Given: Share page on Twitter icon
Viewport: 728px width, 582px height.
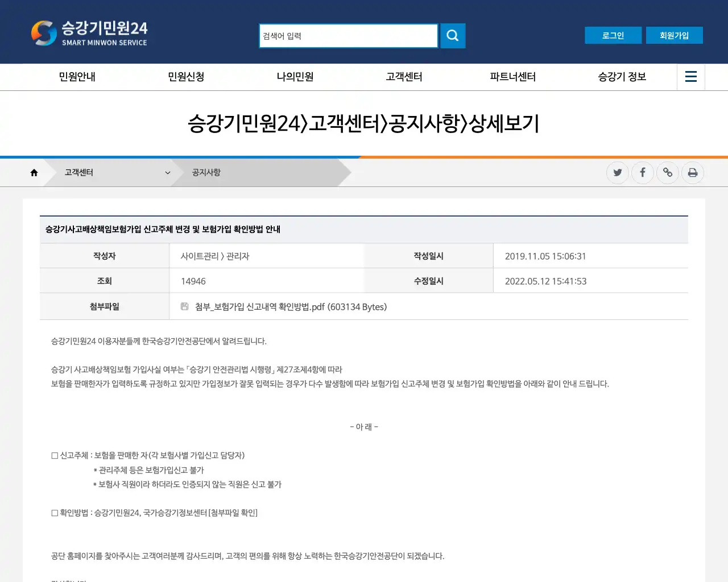Looking at the screenshot, I should 618,173.
